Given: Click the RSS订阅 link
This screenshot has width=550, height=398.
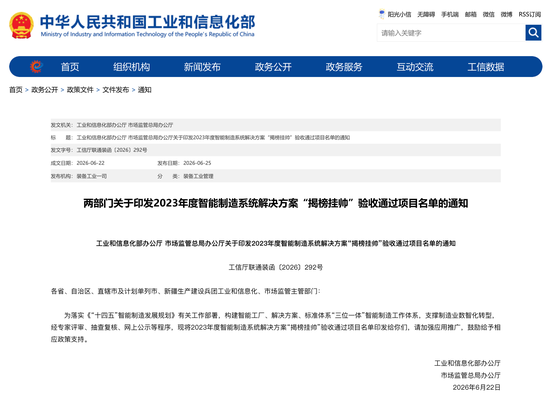Looking at the screenshot, I should (530, 14).
